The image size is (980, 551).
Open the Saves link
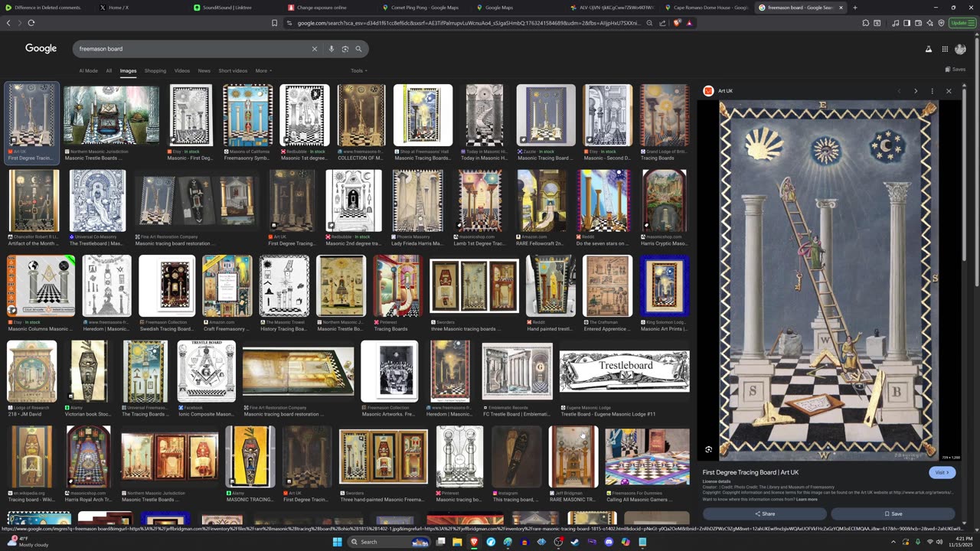pyautogui.click(x=955, y=69)
